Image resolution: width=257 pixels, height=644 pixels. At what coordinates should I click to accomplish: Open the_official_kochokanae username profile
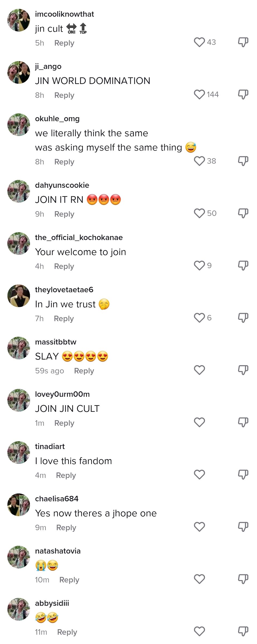point(79,237)
